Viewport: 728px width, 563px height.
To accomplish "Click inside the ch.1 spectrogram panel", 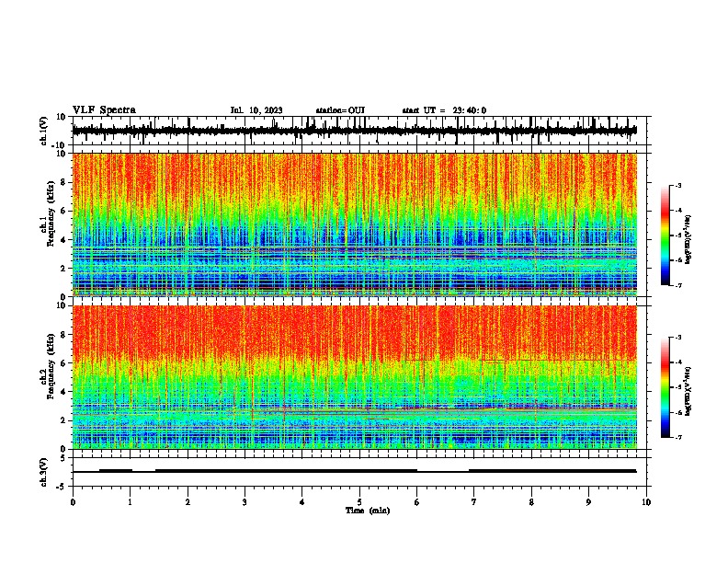I will 355,224.
